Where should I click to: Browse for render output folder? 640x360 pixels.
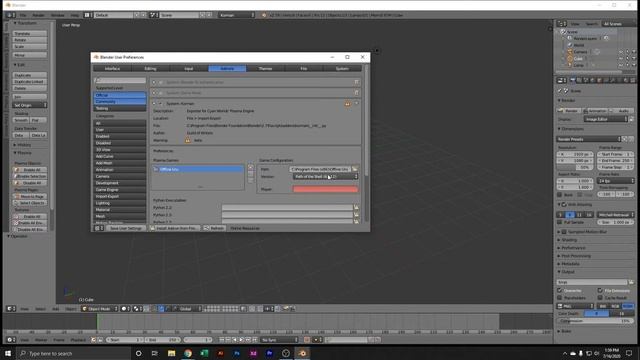click(631, 282)
